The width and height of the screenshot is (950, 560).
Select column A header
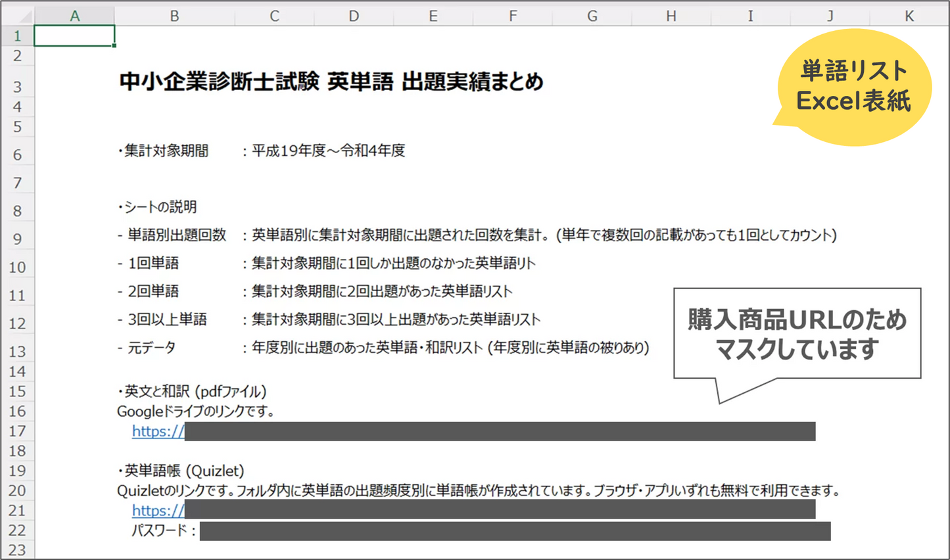[x=74, y=16]
